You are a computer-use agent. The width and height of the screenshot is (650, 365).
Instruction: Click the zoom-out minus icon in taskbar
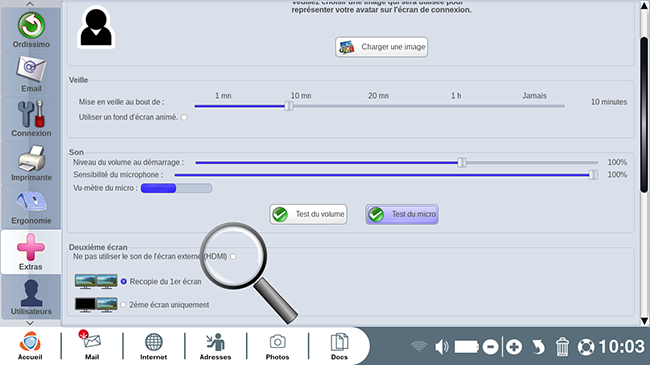(490, 347)
